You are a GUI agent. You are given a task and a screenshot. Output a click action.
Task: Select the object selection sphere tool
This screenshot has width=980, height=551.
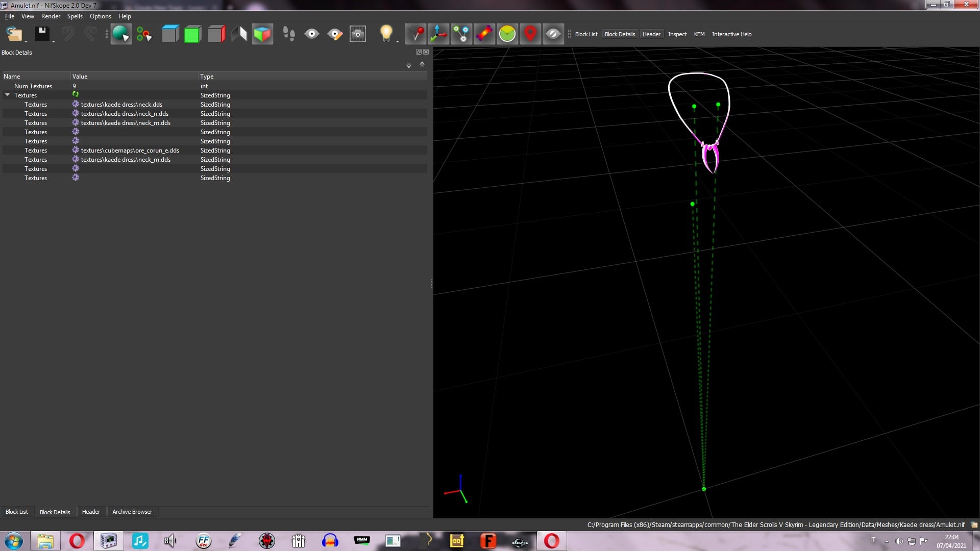pyautogui.click(x=121, y=34)
